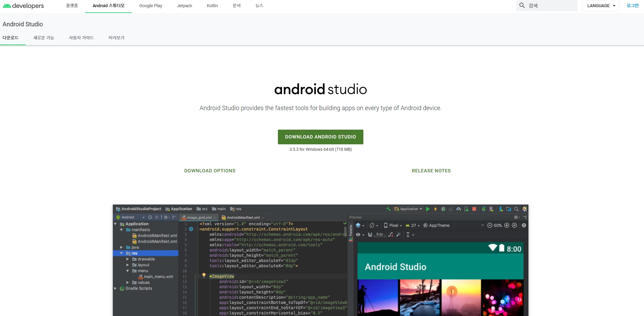Click the magic wand infer constraints icon
This screenshot has width=644, height=316.
[399, 235]
